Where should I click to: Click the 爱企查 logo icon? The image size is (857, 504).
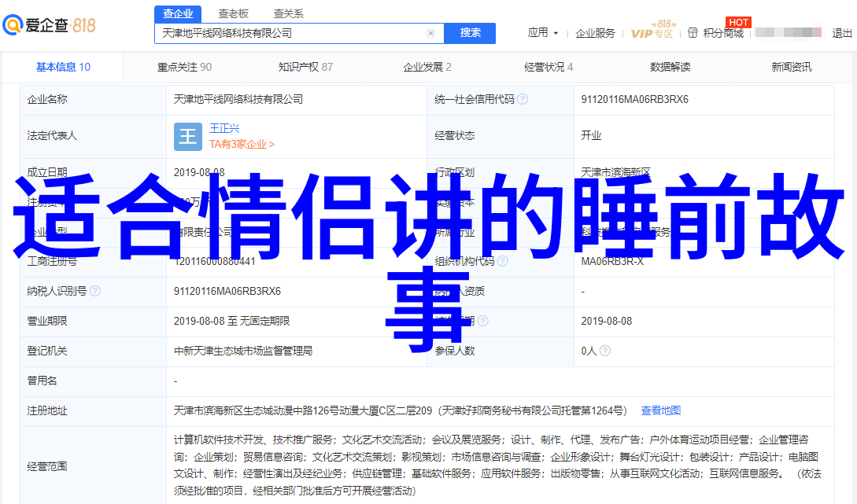pyautogui.click(x=13, y=24)
